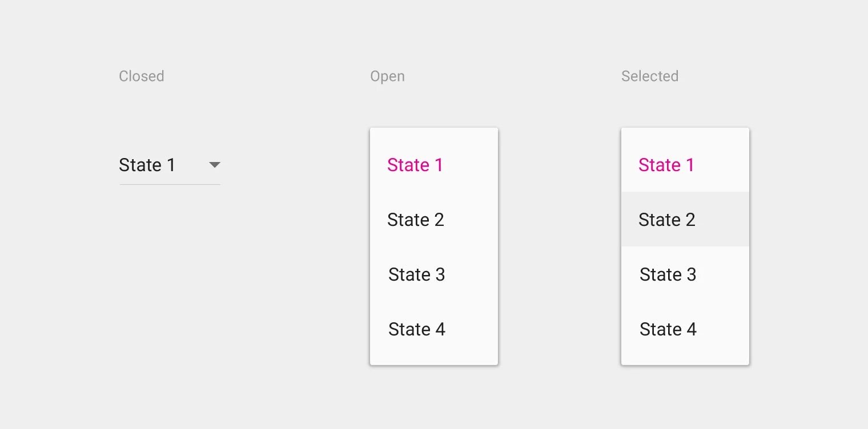Pick State 3 in the Open menu
The height and width of the screenshot is (429, 868).
click(416, 275)
